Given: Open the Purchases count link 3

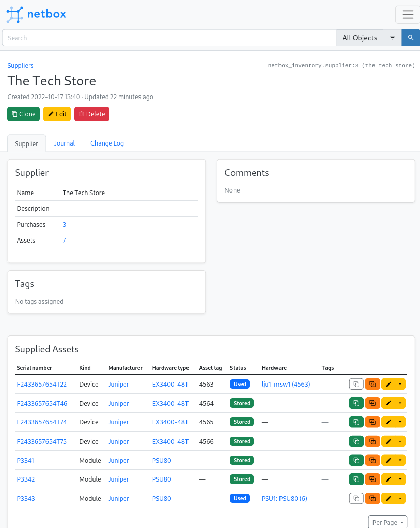Looking at the screenshot, I should [x=64, y=225].
